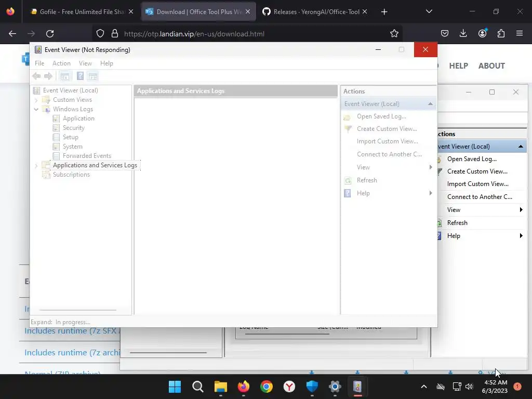Image resolution: width=532 pixels, height=399 pixels.
Task: Open Firefox downloads panel
Action: pos(463,34)
